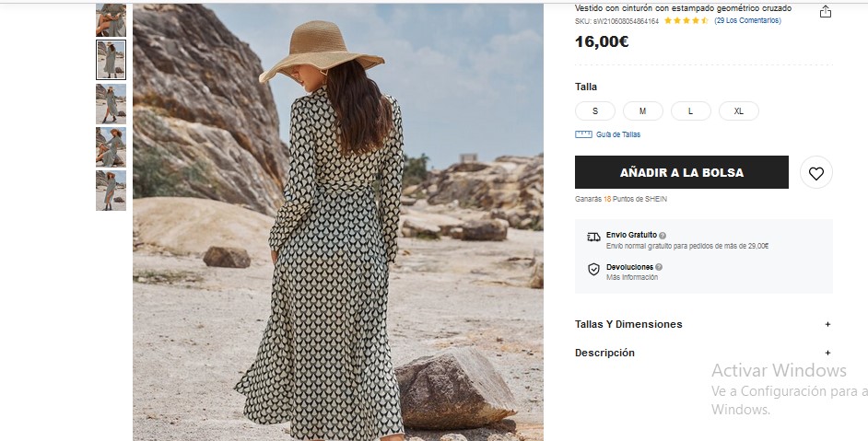
Task: Expand the Descripción section
Action: pyautogui.click(x=704, y=353)
